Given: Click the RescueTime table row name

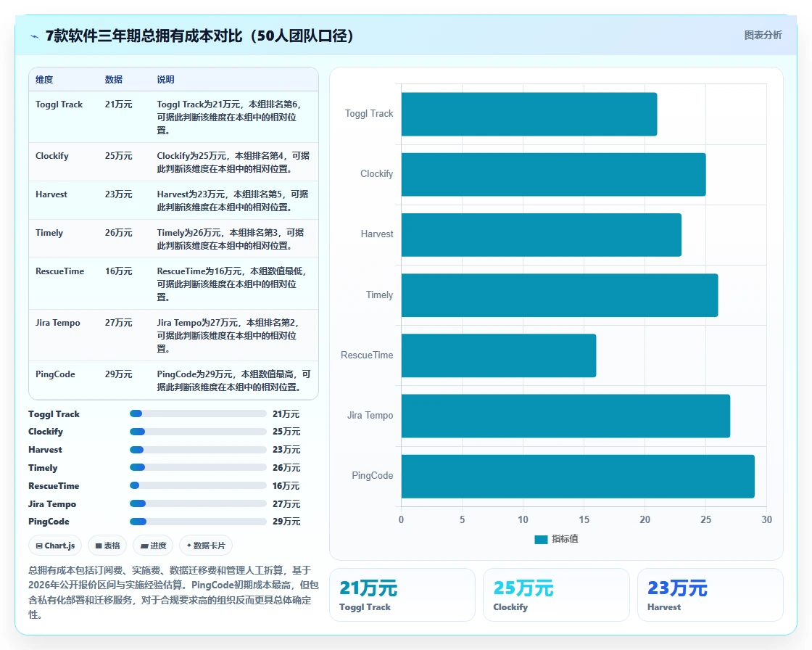Looking at the screenshot, I should [x=59, y=271].
